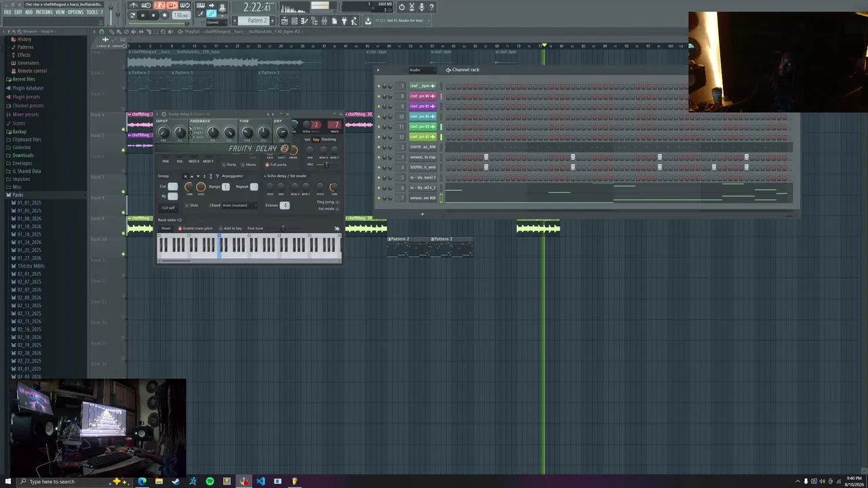Expand the 01_01_2025 folder
The width and height of the screenshot is (868, 488).
point(28,203)
